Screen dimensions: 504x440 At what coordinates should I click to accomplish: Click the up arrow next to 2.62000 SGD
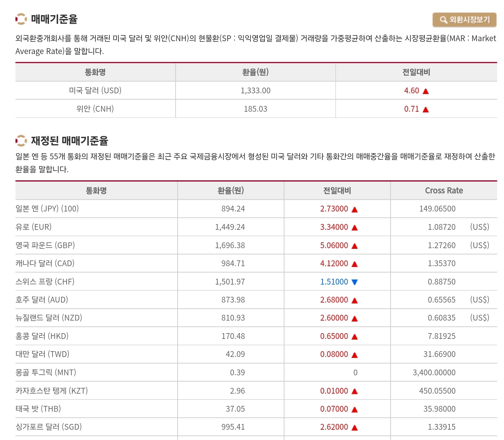pos(355,428)
